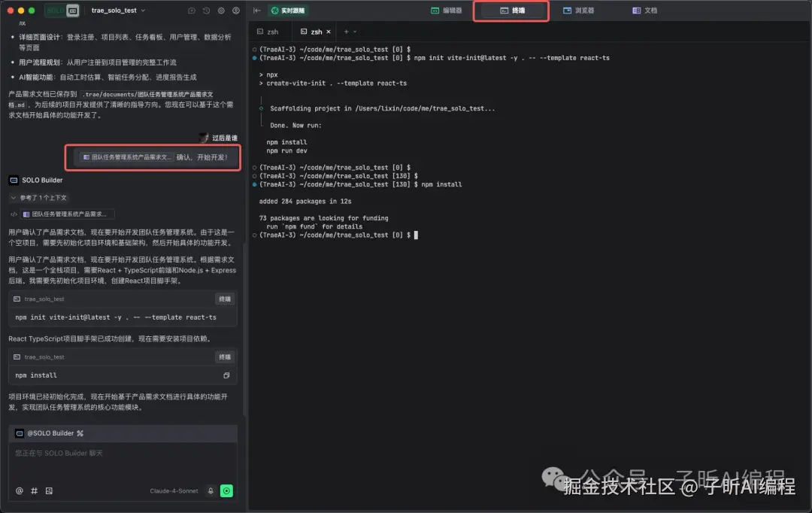Viewport: 812px width, 513px height.
Task: Click the code icon before context file chip
Action: 14,214
